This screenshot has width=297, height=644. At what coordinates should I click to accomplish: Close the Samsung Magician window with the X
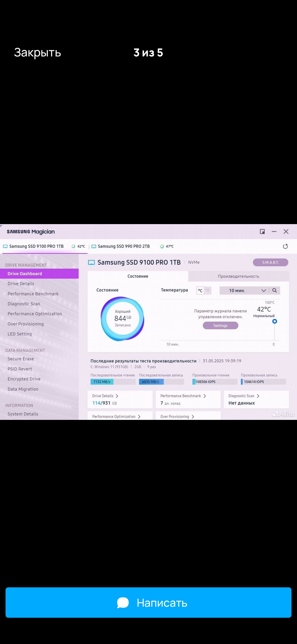tap(286, 231)
